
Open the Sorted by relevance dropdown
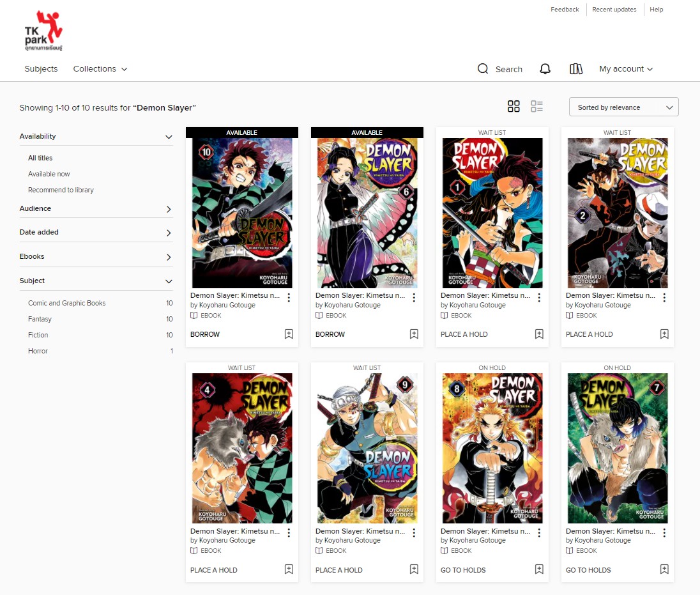pyautogui.click(x=623, y=107)
